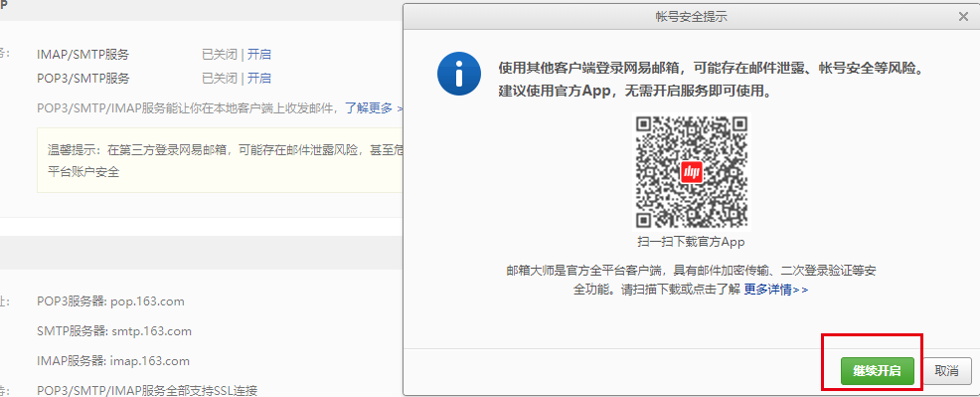This screenshot has width=980, height=397.
Task: Click the POP3/SMTP/IMAP服务全部支持SSL连接 text
Action: tap(147, 391)
